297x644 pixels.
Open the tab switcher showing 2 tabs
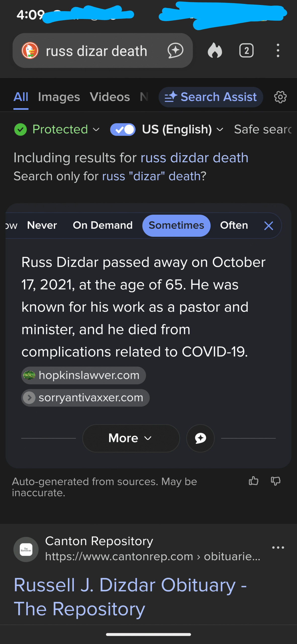click(x=246, y=51)
